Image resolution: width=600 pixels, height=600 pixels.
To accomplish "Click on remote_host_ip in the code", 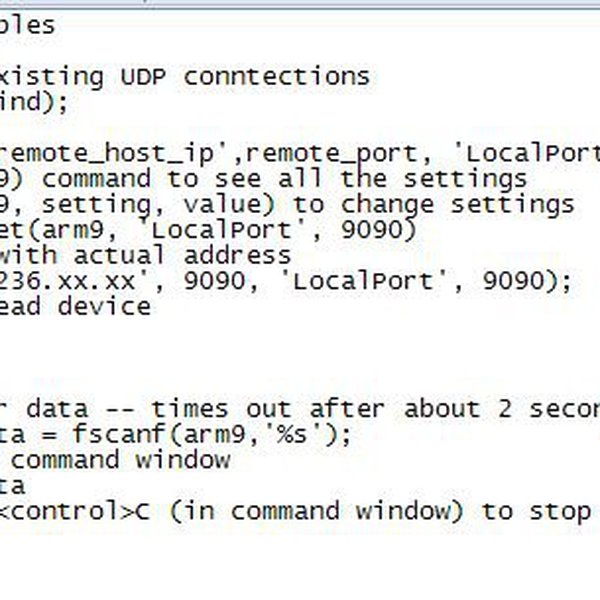I will point(106,153).
